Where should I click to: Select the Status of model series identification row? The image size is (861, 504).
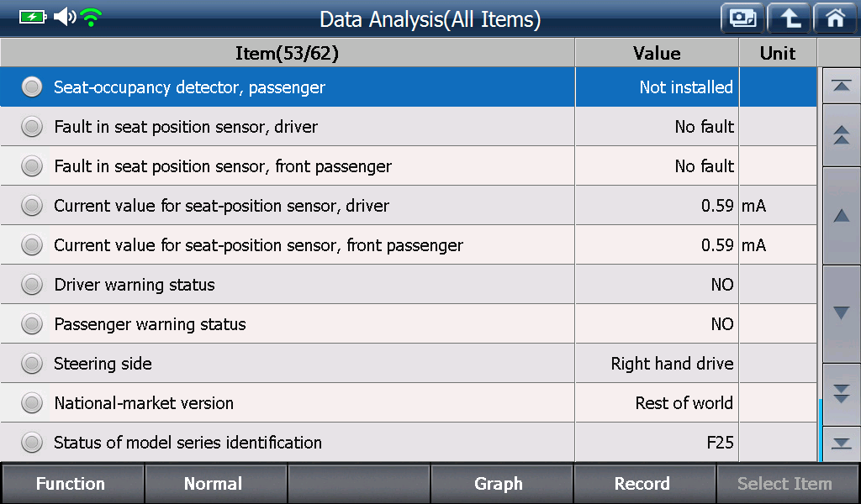[409, 442]
